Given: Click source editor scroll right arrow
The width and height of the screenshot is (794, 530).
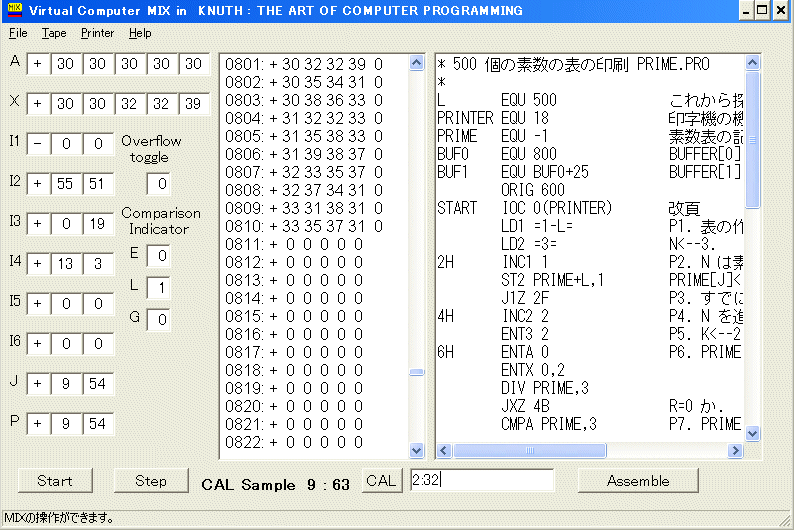Looking at the screenshot, I should click(x=735, y=450).
